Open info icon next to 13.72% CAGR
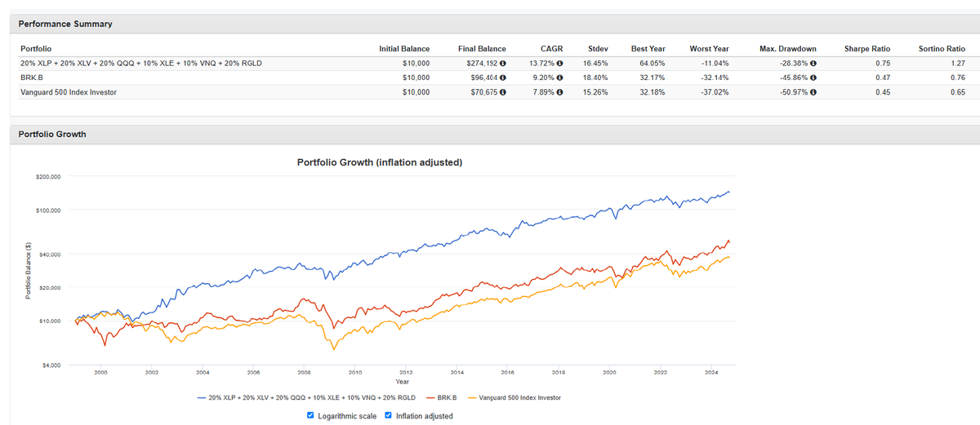This screenshot has height=425, width=980. click(x=559, y=64)
